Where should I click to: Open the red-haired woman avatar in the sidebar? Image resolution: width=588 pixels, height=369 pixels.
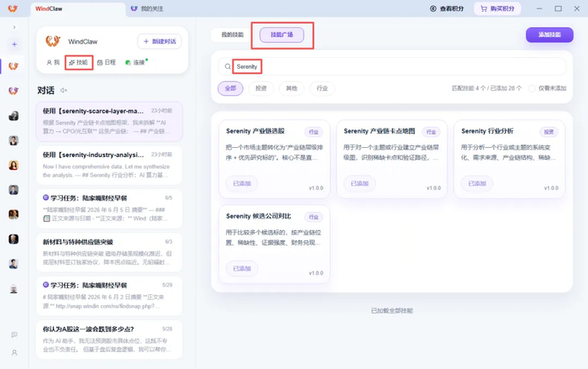[x=13, y=166]
